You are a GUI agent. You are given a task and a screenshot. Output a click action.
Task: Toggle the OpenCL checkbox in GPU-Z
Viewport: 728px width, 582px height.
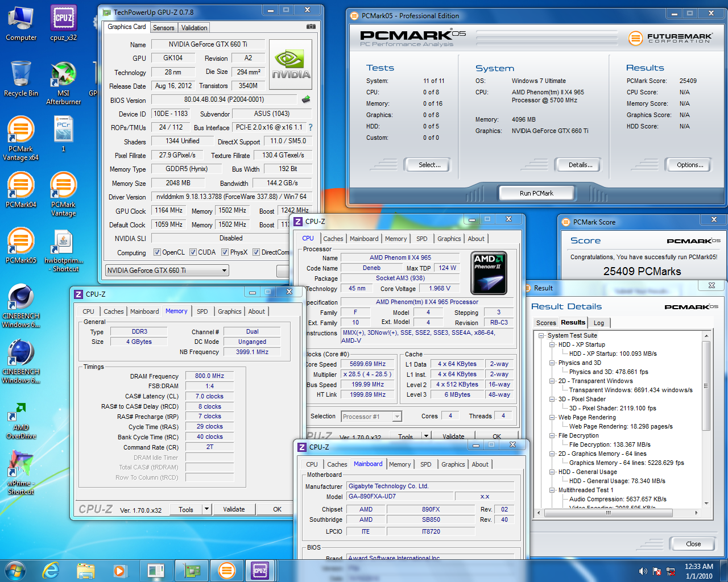(158, 252)
